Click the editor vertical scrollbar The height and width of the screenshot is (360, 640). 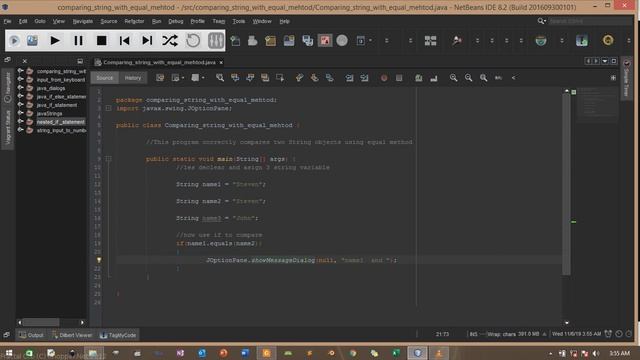(567, 184)
